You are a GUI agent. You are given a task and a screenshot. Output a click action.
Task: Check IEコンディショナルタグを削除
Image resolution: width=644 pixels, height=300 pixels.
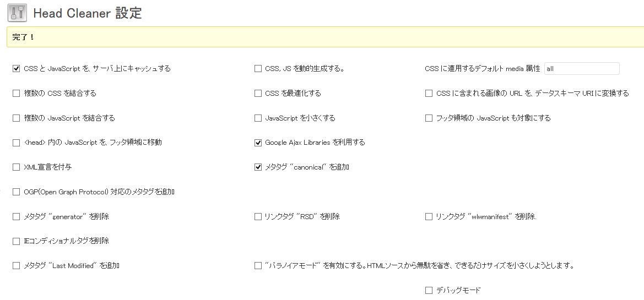pos(16,241)
